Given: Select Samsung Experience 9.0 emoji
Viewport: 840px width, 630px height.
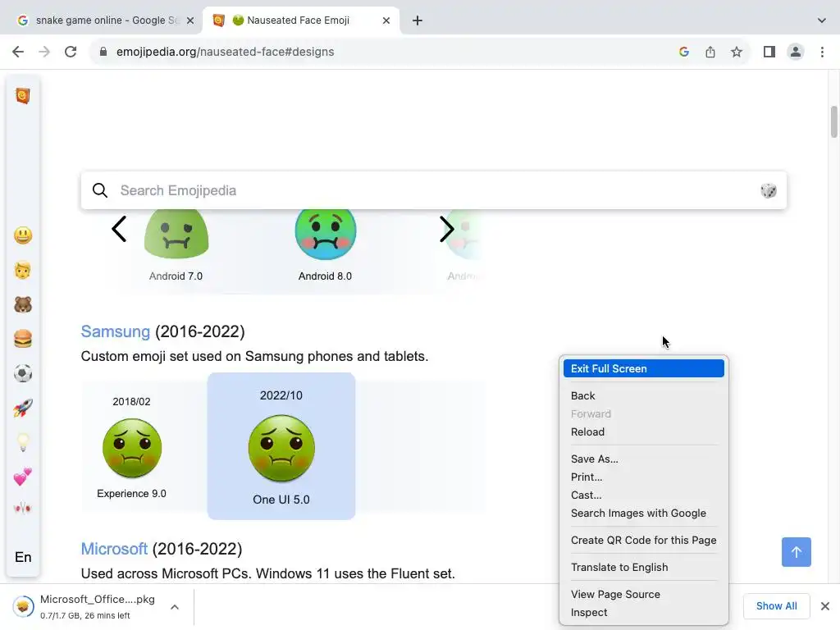Looking at the screenshot, I should (x=132, y=448).
